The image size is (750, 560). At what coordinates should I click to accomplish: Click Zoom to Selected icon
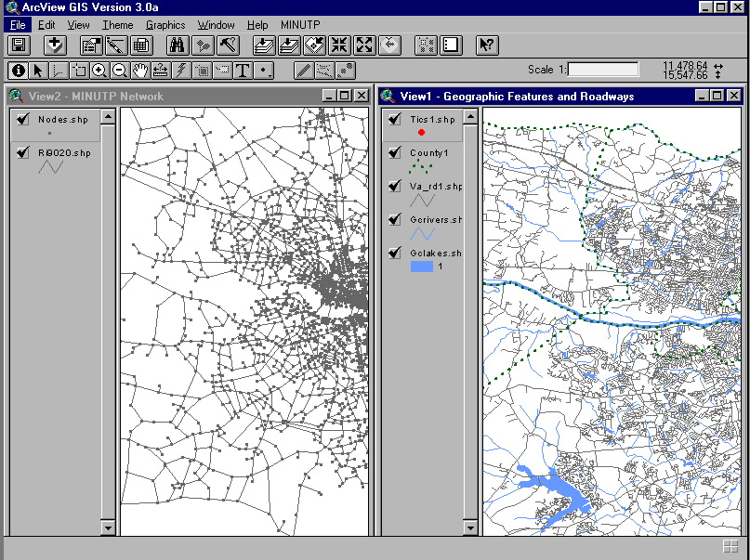click(x=314, y=46)
